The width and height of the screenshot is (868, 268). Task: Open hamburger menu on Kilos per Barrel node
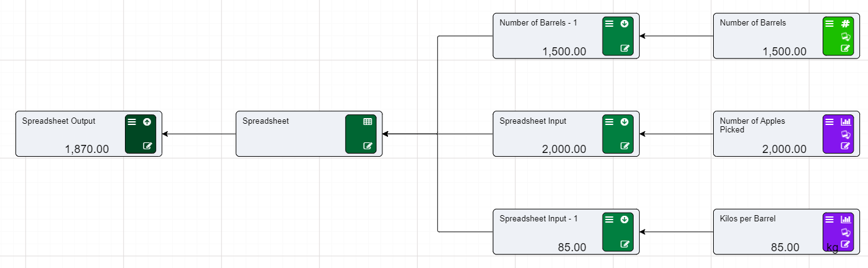(829, 219)
